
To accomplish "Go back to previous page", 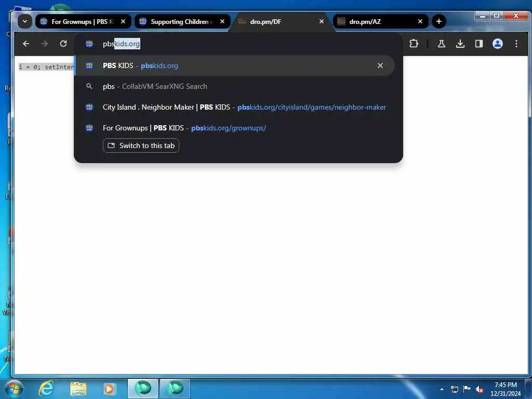I will coord(26,44).
